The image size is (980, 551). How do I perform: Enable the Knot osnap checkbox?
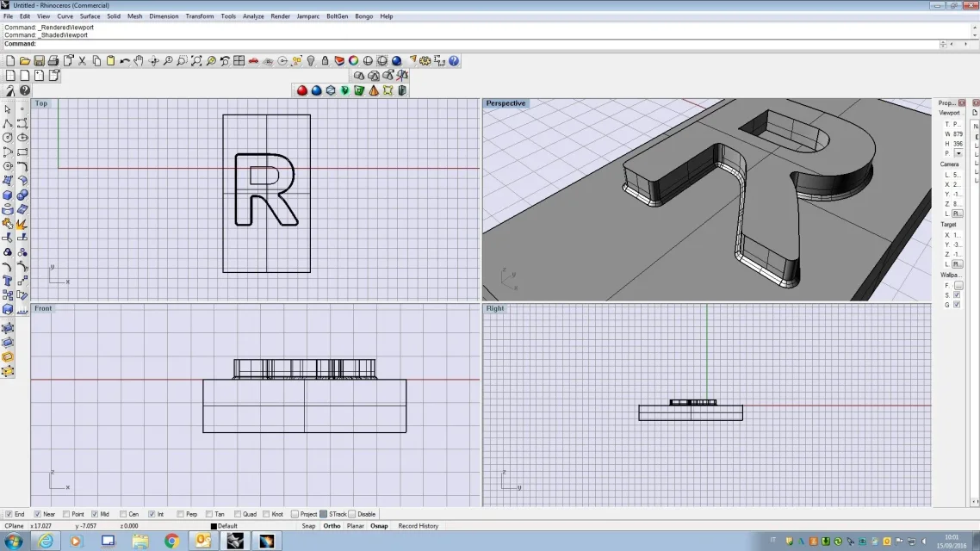[x=266, y=514]
